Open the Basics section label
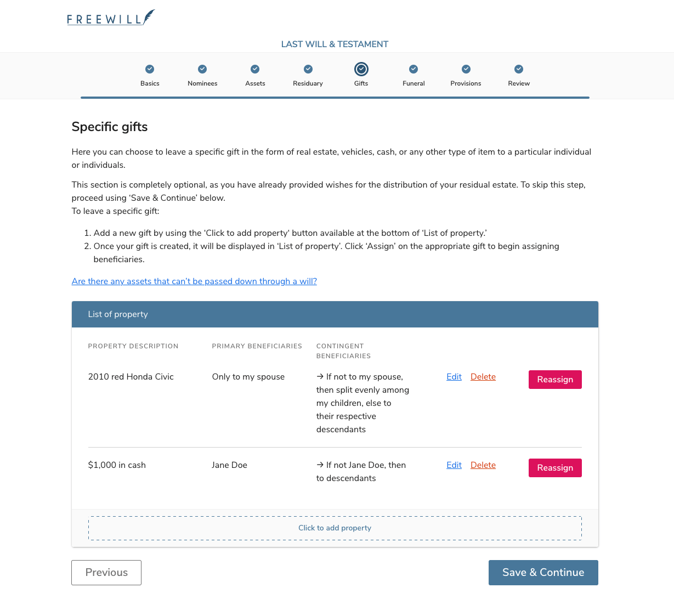Viewport: 674px width, 616px height. click(x=150, y=83)
